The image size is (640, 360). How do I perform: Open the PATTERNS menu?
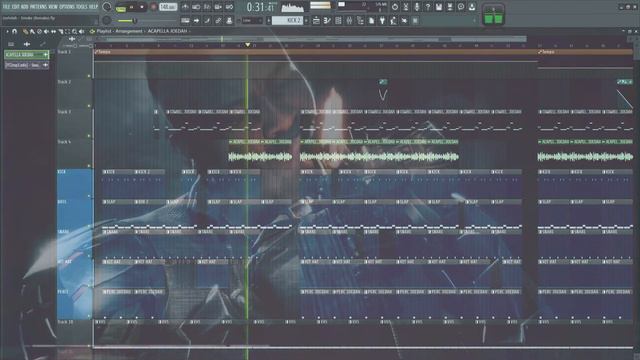pyautogui.click(x=39, y=7)
